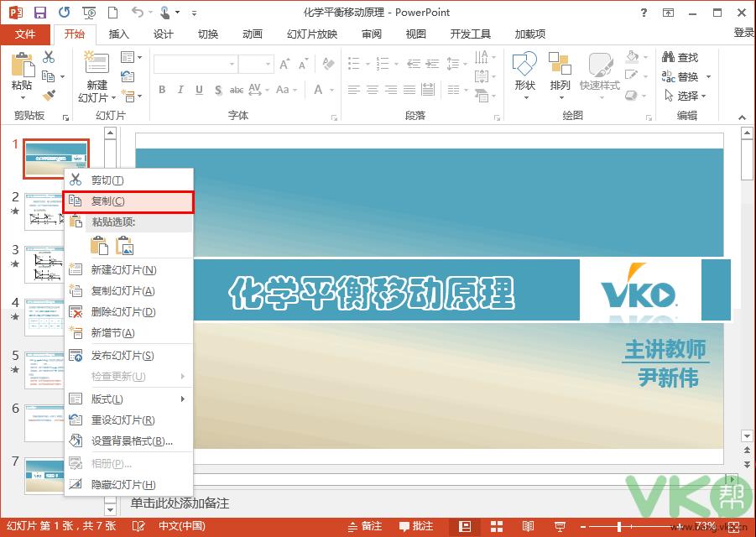
Task: Click the Arrange (排列) icon
Action: tap(560, 63)
